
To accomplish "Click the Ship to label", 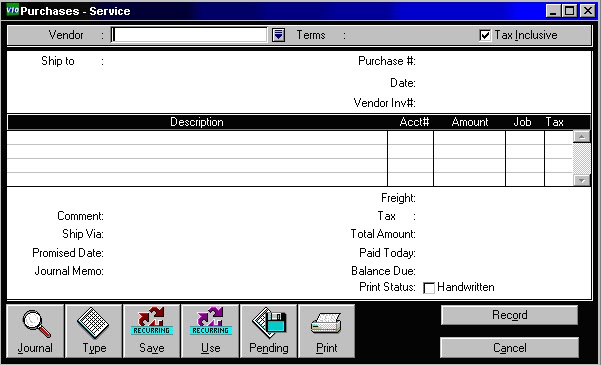I will 57,61.
